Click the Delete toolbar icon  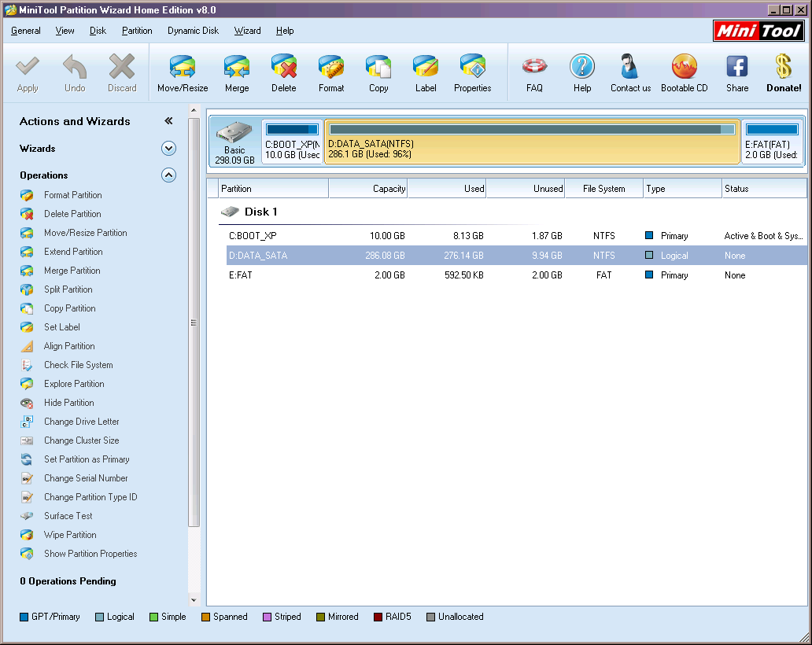coord(284,67)
